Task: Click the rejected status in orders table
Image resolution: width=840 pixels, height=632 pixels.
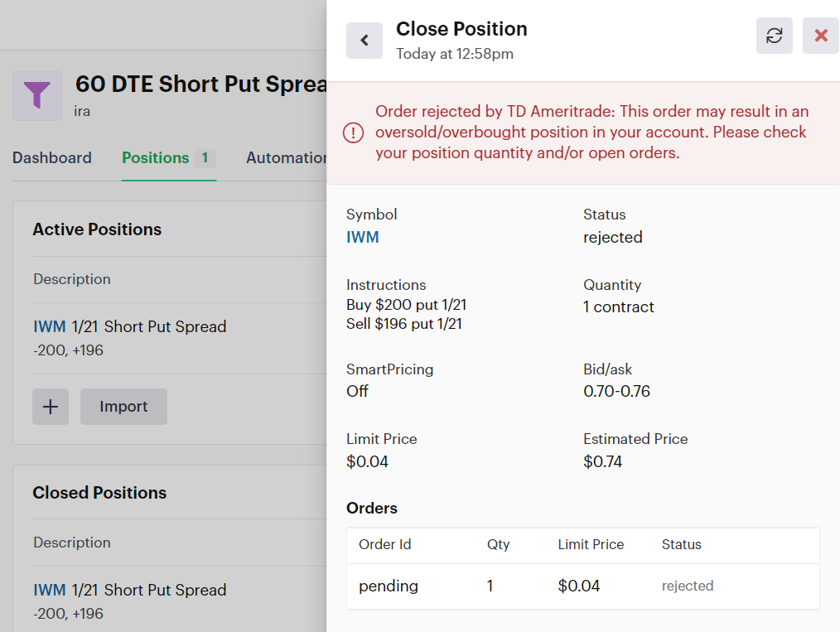Action: [688, 586]
